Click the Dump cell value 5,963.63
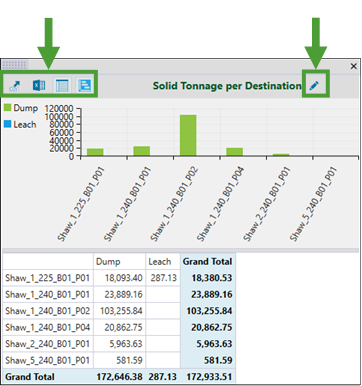362x386 pixels. [x=126, y=344]
